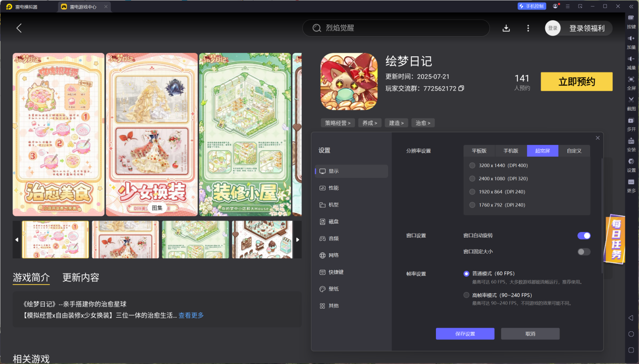Open the 建造 tag
Image resolution: width=639 pixels, height=364 pixels.
click(396, 123)
